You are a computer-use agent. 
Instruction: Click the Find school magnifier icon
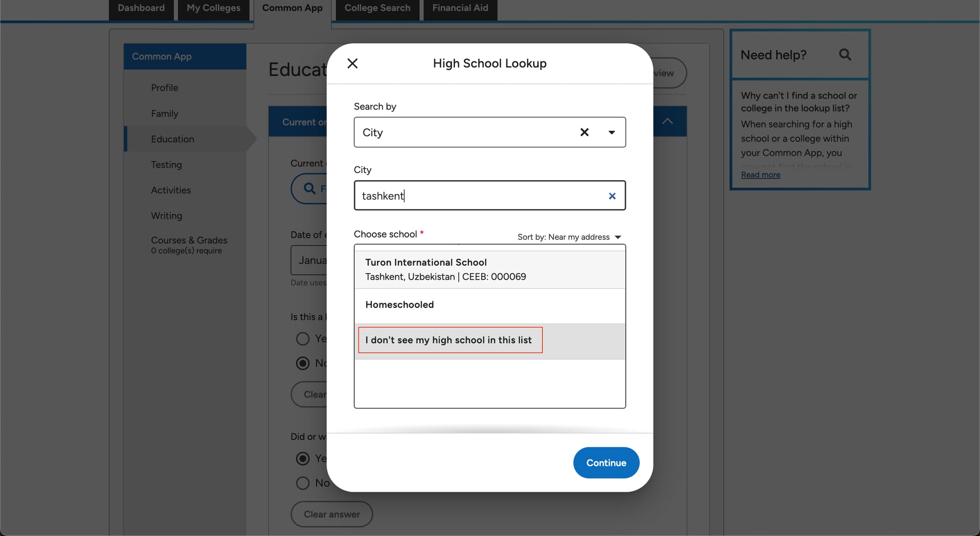(x=309, y=189)
